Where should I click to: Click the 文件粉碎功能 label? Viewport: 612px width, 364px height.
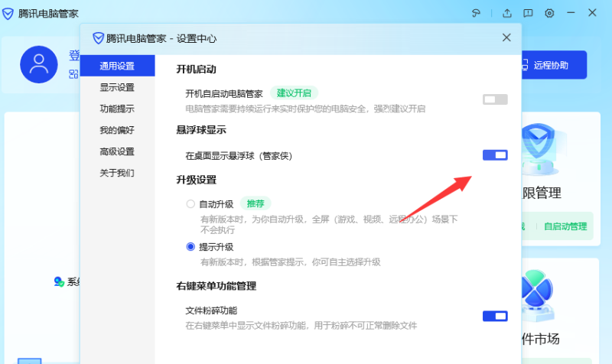pos(211,310)
